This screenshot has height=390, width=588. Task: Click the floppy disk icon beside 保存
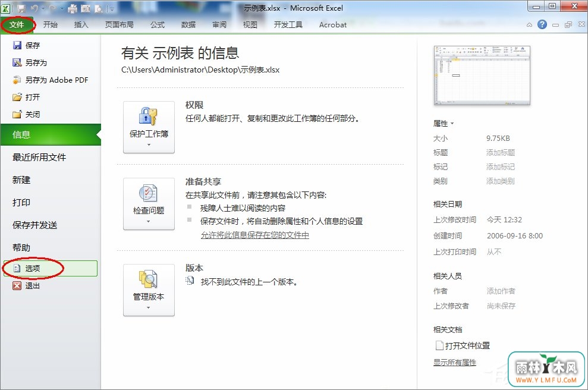pyautogui.click(x=17, y=45)
